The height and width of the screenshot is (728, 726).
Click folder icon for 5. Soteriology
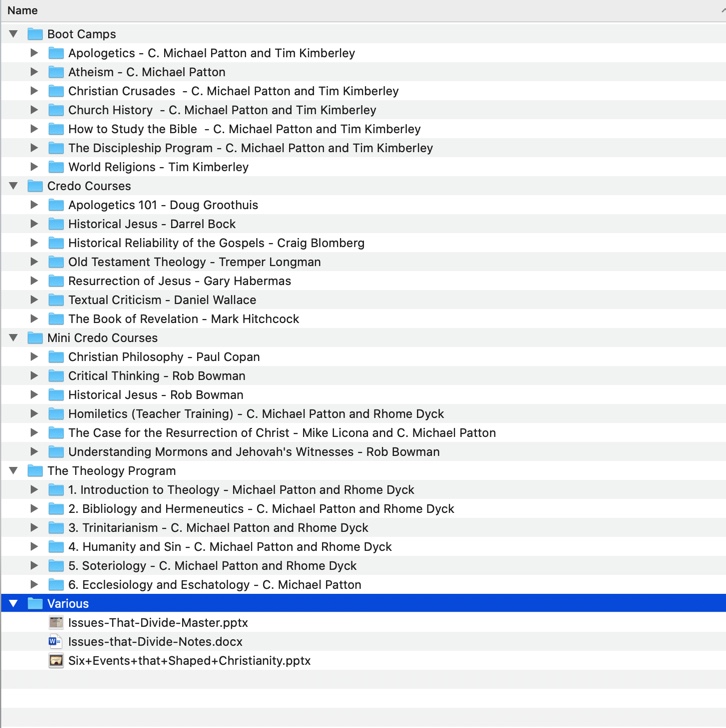[56, 566]
